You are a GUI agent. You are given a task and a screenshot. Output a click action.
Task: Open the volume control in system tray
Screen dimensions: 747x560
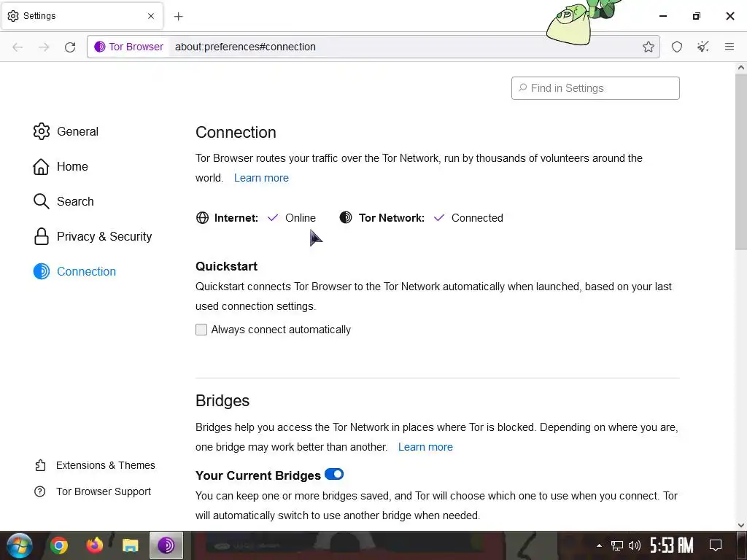pos(635,545)
